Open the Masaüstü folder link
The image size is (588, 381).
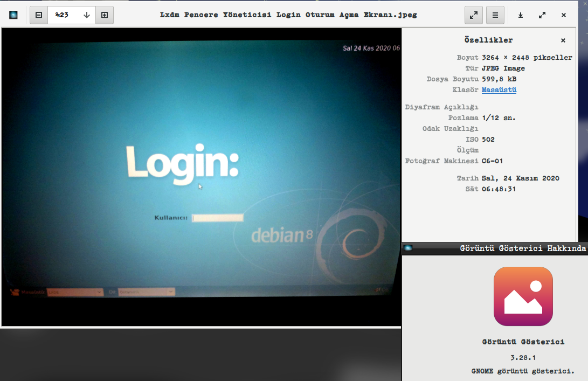click(499, 89)
